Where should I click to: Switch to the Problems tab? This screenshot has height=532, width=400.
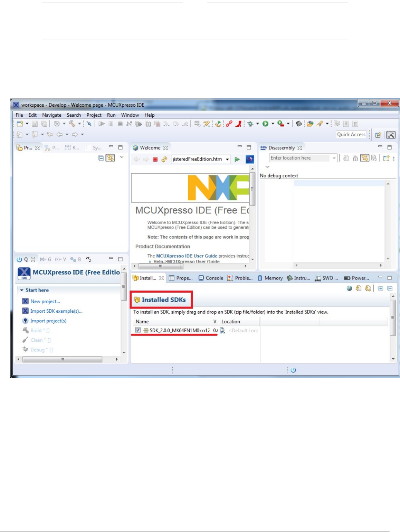pyautogui.click(x=240, y=278)
